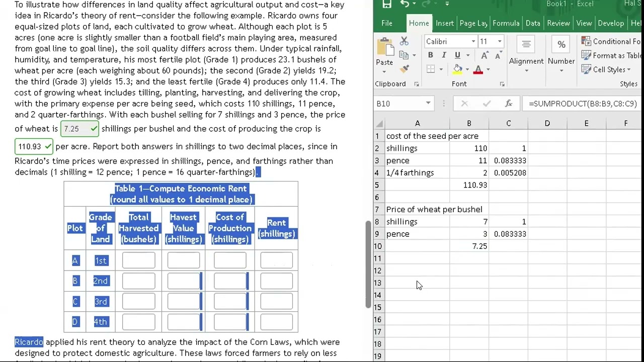Open Cell Styles gallery
644x362 pixels.
pos(606,69)
